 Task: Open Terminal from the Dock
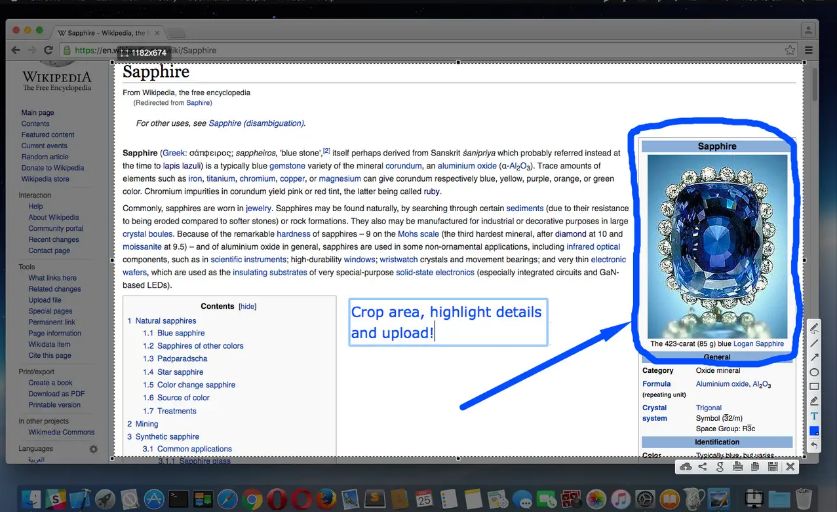click(178, 499)
